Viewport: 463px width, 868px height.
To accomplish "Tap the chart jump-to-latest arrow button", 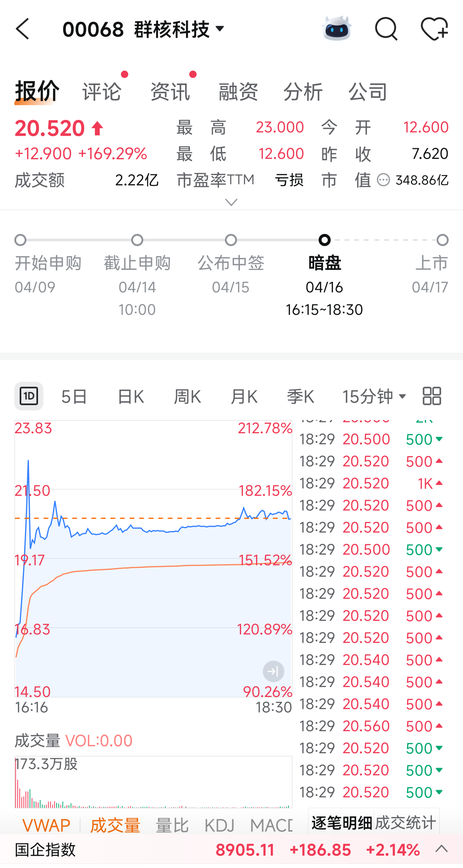I will coord(273,672).
